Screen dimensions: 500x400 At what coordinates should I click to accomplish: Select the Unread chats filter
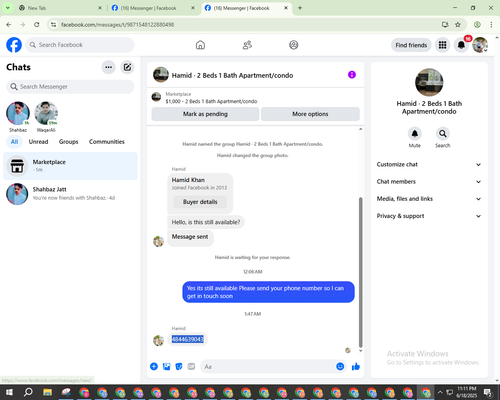tap(38, 142)
